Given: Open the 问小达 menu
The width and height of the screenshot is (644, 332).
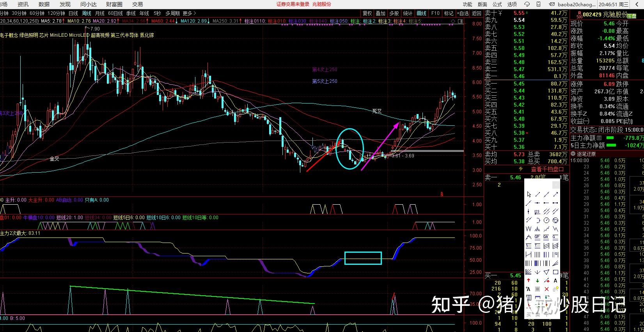Looking at the screenshot, I should tap(89, 4).
